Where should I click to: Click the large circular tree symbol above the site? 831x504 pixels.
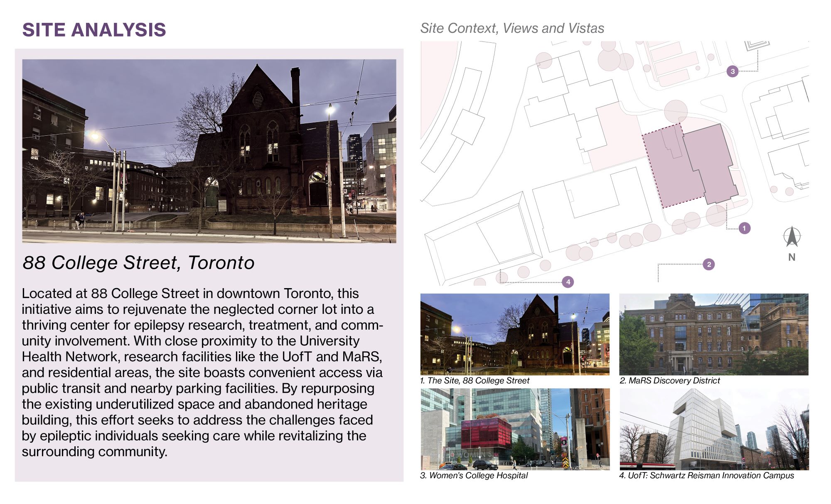pos(676,112)
